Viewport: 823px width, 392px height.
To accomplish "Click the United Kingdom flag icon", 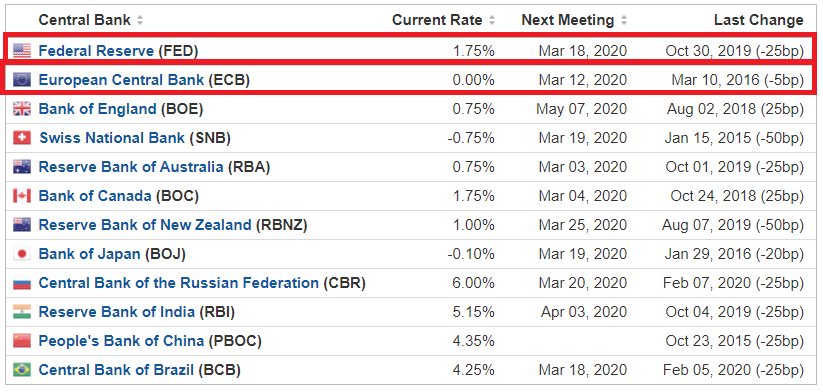I will [22, 109].
